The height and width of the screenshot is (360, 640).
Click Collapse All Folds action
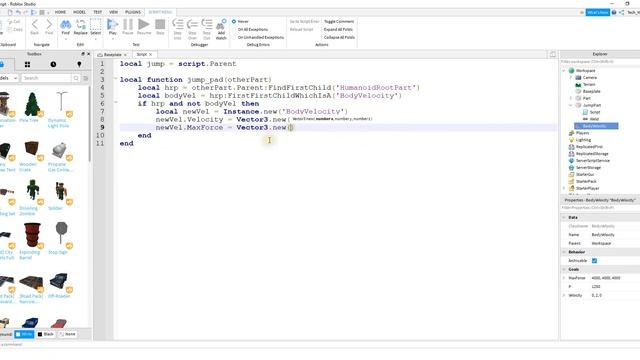pos(339,37)
